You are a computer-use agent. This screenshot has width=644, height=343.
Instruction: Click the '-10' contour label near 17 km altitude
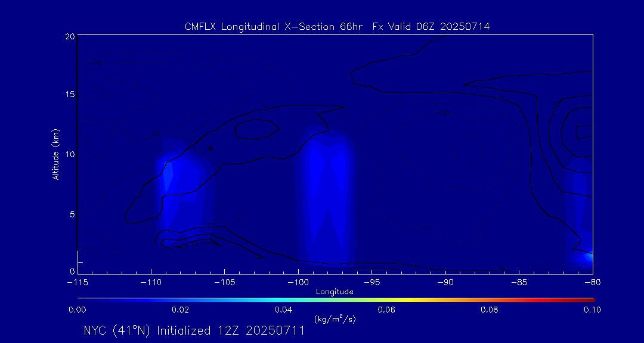(95, 63)
